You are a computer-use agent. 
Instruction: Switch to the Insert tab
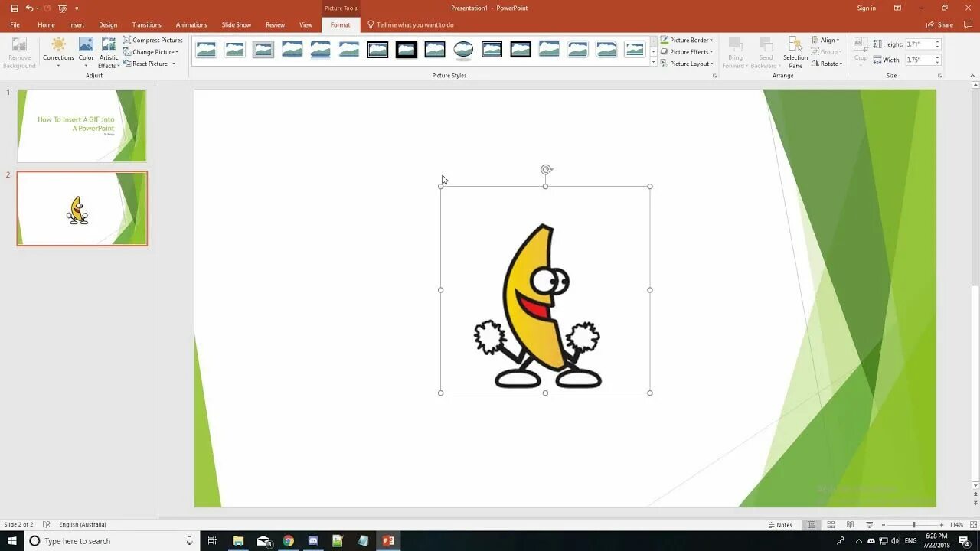pos(77,24)
